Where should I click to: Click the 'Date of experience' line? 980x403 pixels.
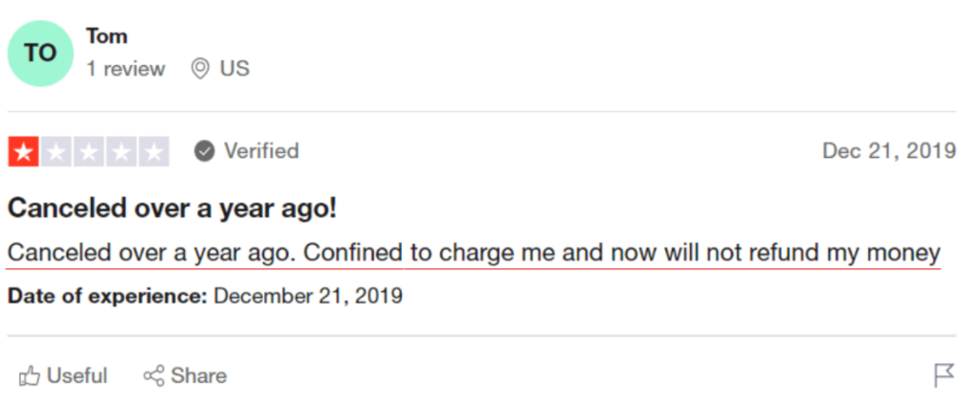(x=205, y=296)
